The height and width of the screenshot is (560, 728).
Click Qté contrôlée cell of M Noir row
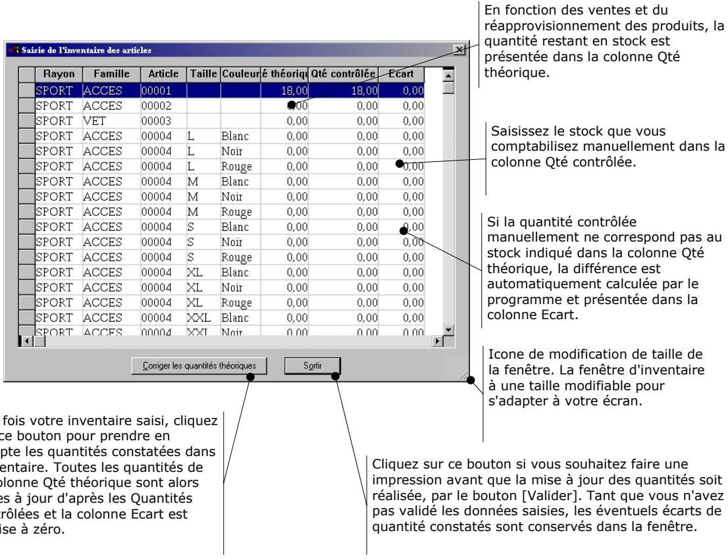pos(344,197)
